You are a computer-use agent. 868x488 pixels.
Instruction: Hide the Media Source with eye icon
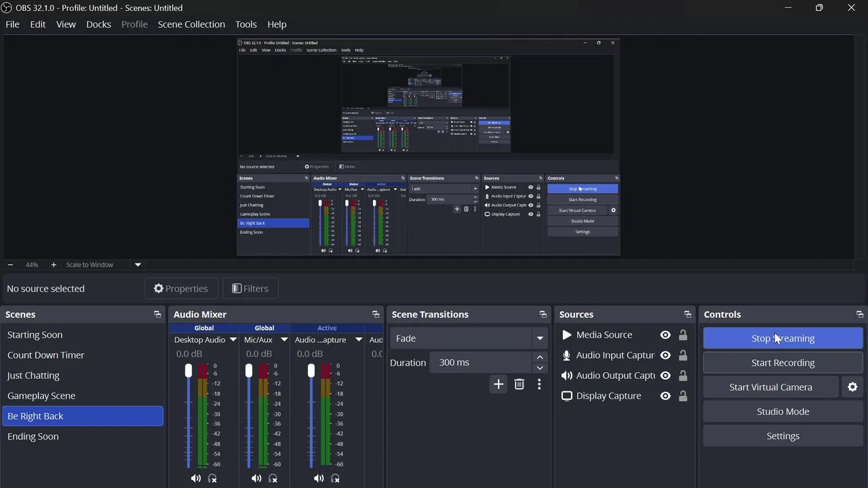665,335
